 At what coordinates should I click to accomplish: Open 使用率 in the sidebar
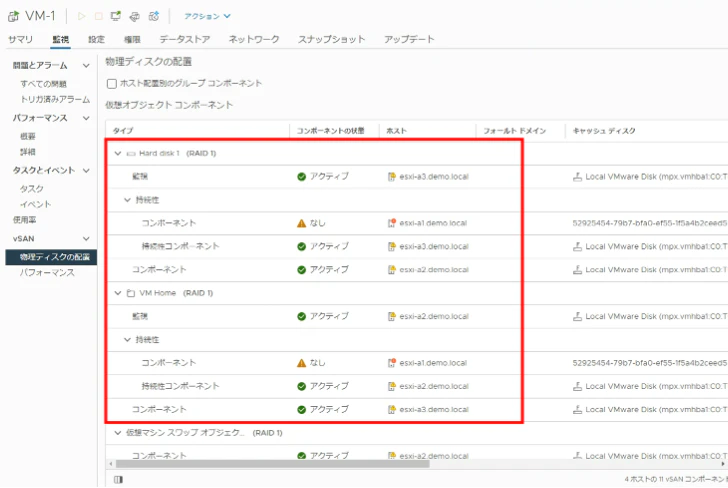(x=25, y=220)
